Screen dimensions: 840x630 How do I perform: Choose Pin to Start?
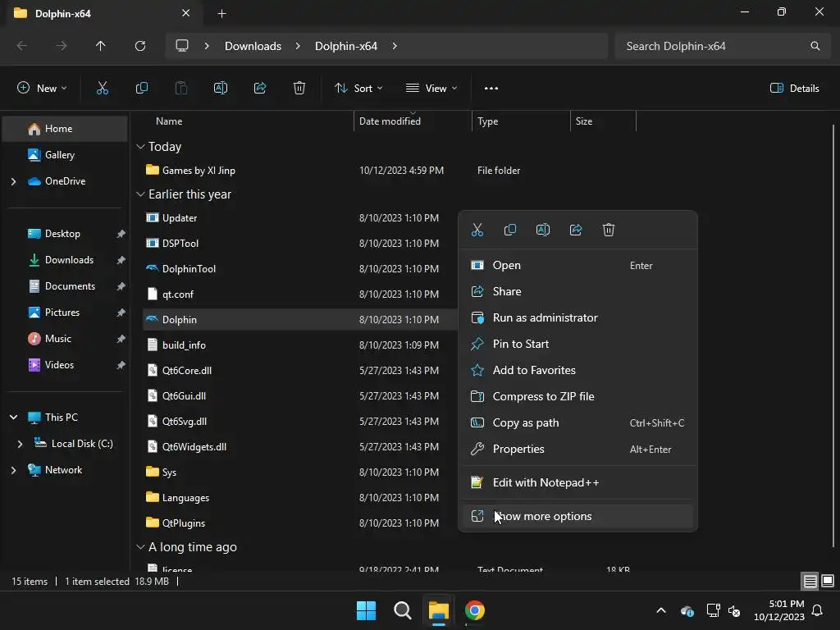point(577,344)
